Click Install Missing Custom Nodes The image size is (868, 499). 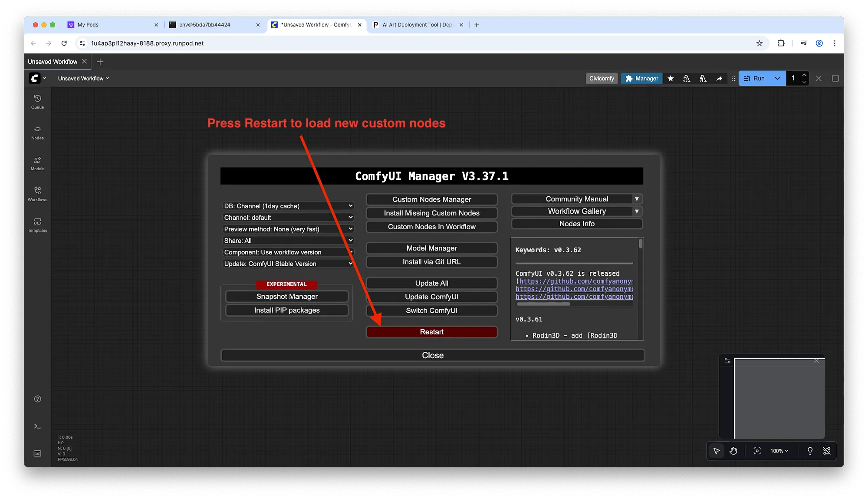(431, 213)
